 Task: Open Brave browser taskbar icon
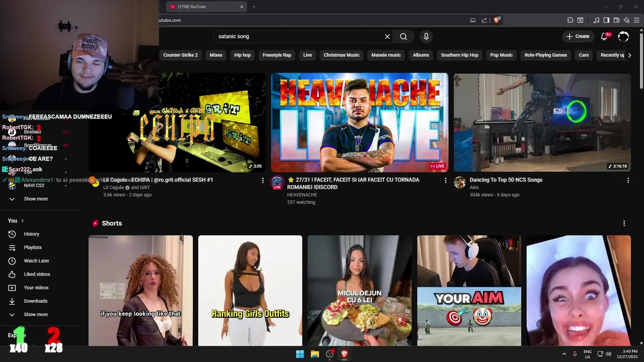click(344, 354)
